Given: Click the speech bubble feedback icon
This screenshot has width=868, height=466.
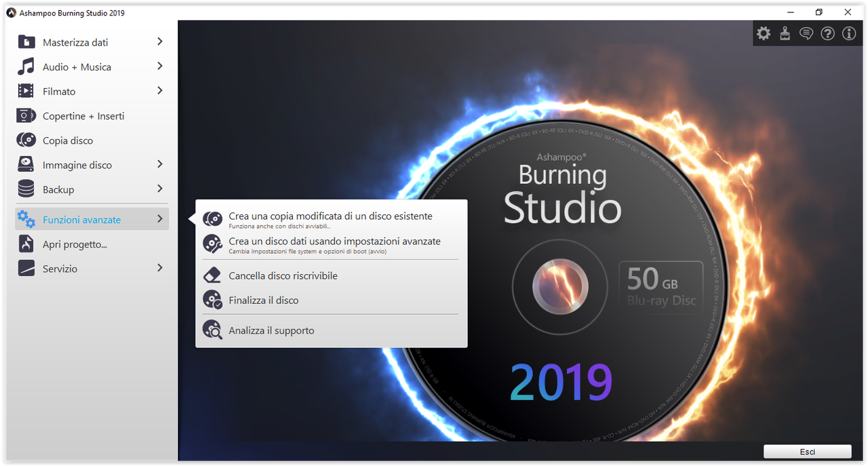Looking at the screenshot, I should coord(806,33).
